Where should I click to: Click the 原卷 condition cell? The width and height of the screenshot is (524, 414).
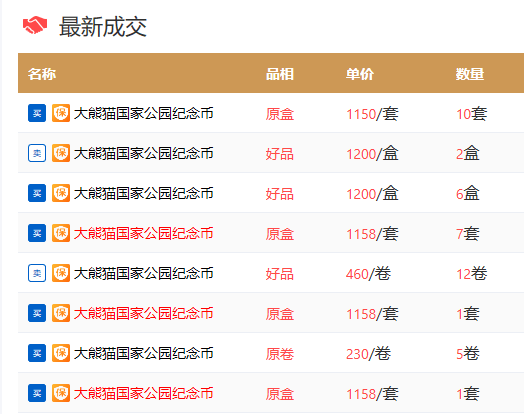pyautogui.click(x=280, y=354)
